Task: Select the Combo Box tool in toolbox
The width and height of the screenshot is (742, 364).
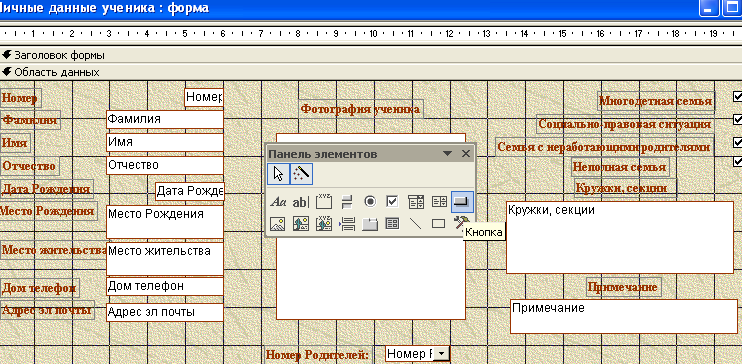Action: point(416,202)
